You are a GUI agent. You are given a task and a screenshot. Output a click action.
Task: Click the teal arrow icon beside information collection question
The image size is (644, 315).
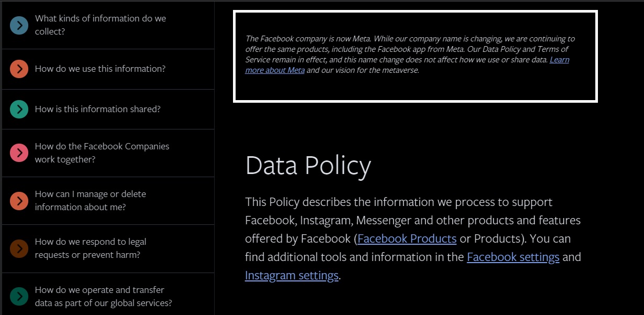(x=19, y=25)
